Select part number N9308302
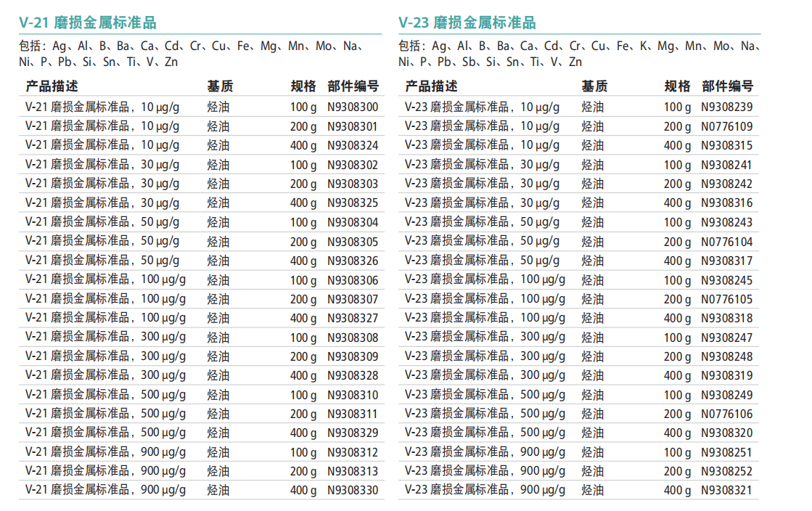This screenshot has height=511, width=812. 353,165
